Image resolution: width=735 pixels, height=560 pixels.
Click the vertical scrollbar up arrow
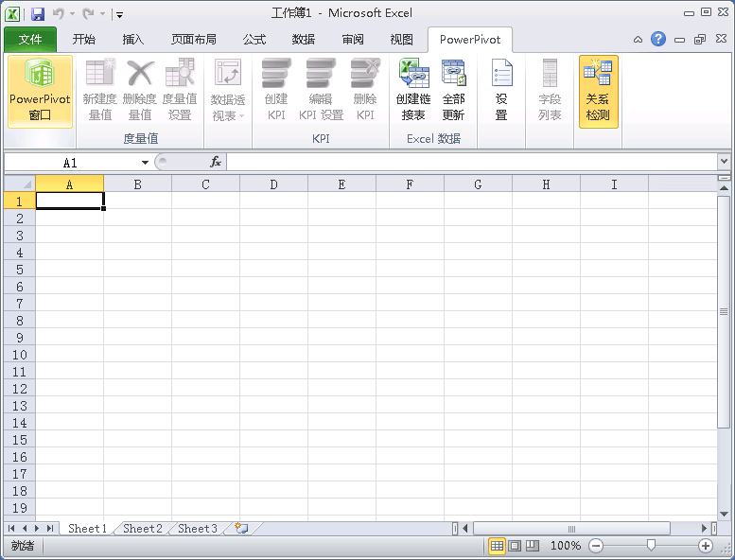coord(724,188)
